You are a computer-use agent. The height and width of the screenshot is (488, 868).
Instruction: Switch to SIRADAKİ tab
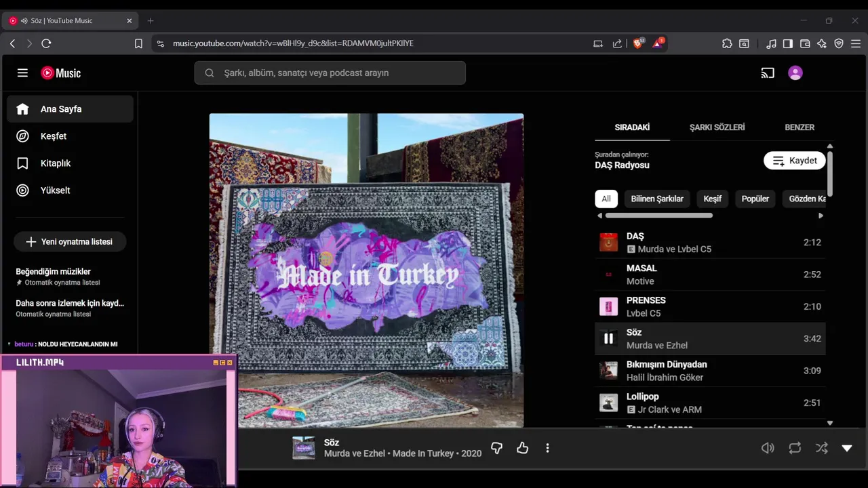point(632,127)
